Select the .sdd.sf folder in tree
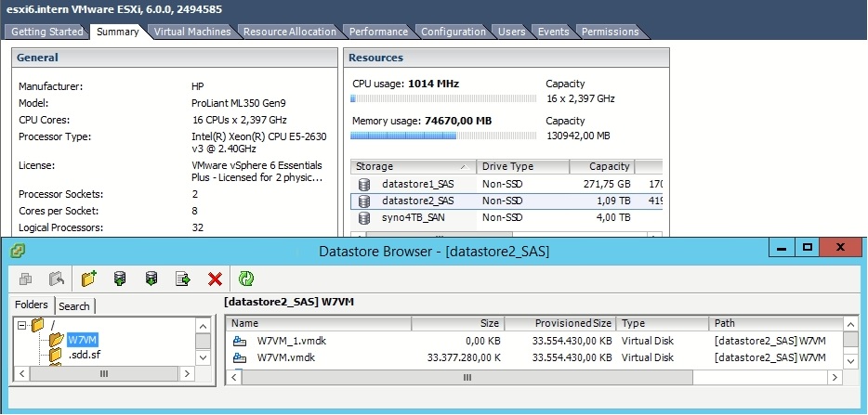 (x=85, y=355)
